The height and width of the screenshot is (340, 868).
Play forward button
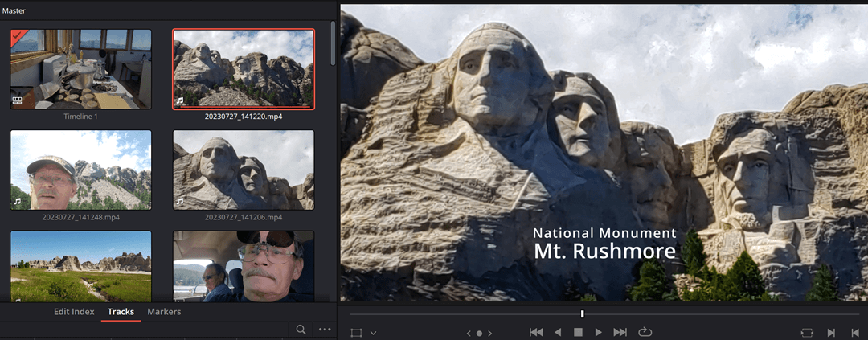(x=599, y=332)
